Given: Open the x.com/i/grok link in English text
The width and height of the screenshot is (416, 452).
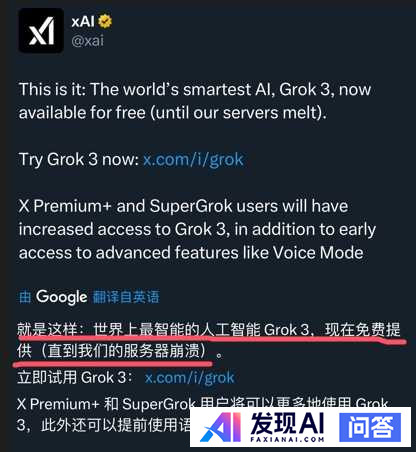Looking at the screenshot, I should coord(193,160).
